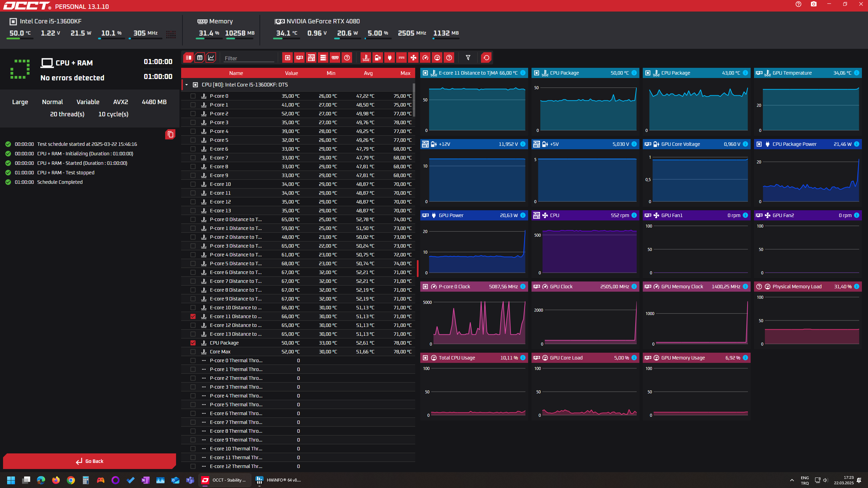
Task: Check the P-core 0 temperature checkbox
Action: click(193, 96)
